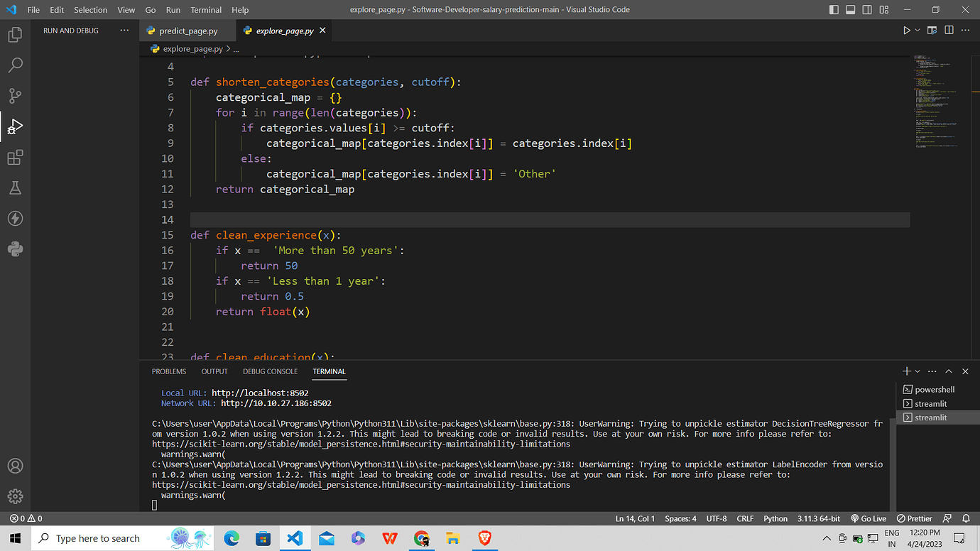The width and height of the screenshot is (980, 551).
Task: Click the Go Live status bar icon
Action: 868,518
